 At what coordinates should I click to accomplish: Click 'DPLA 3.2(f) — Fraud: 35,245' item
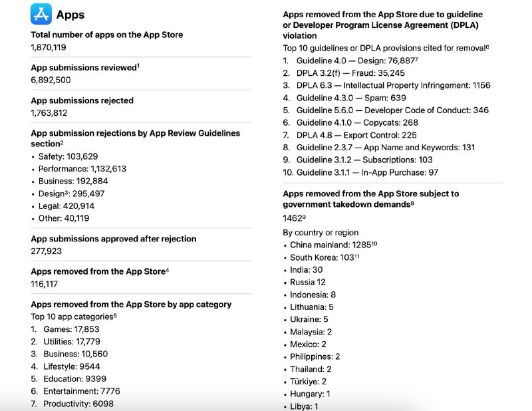344,73
